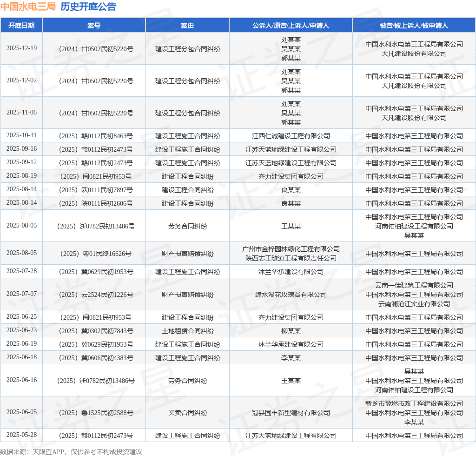
Task: Select the date cell 2025-08-19
Action: pyautogui.click(x=21, y=176)
